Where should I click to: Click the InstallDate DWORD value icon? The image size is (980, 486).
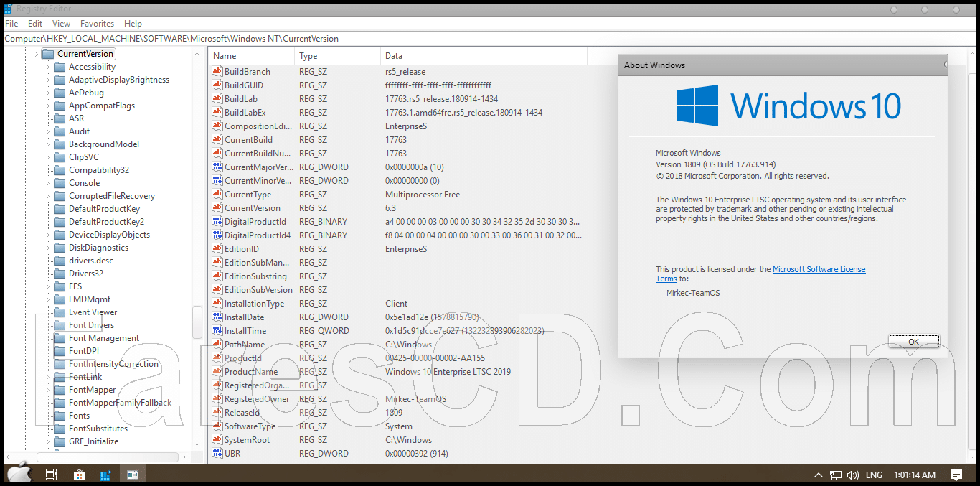[x=218, y=317]
